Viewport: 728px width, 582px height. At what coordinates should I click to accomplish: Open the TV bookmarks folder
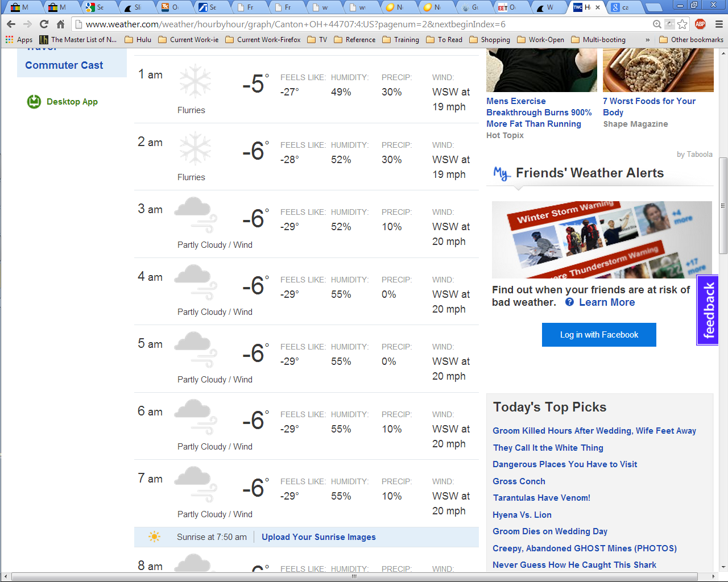(317, 40)
